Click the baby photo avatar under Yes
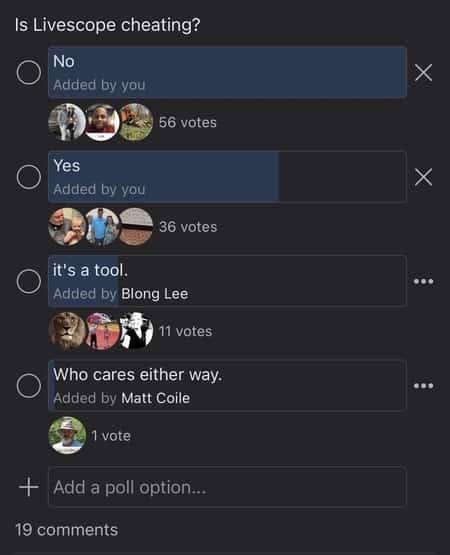Screen dimensions: 450x555 coord(67,227)
